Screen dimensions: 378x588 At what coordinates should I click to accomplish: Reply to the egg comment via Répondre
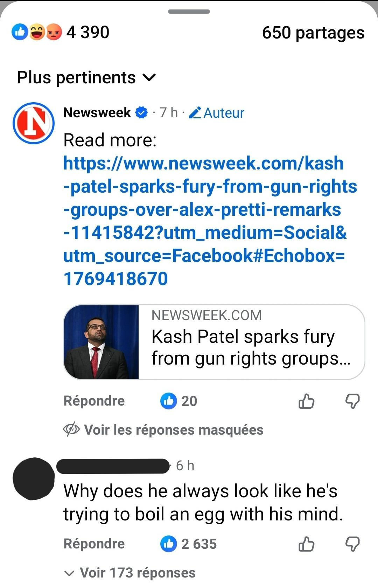(x=94, y=544)
